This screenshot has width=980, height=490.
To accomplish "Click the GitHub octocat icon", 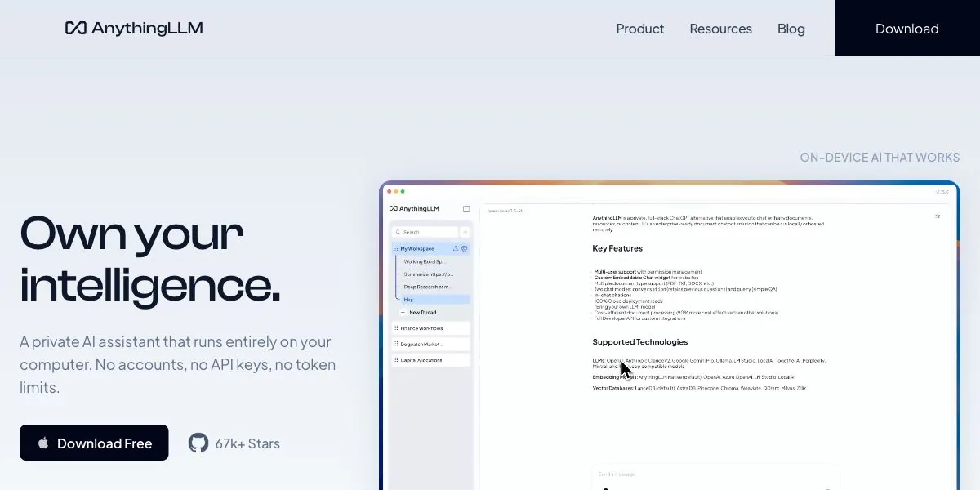I will pos(198,443).
